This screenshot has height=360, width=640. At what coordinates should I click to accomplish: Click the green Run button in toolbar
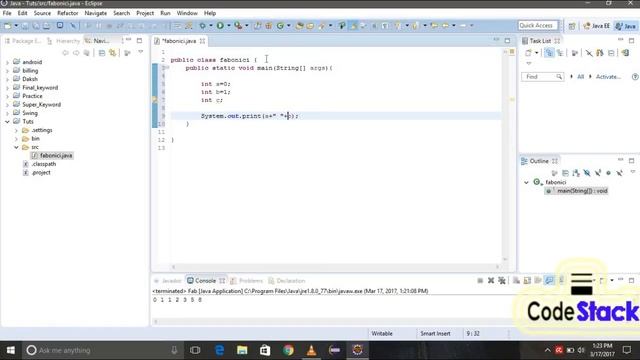pos(220,25)
